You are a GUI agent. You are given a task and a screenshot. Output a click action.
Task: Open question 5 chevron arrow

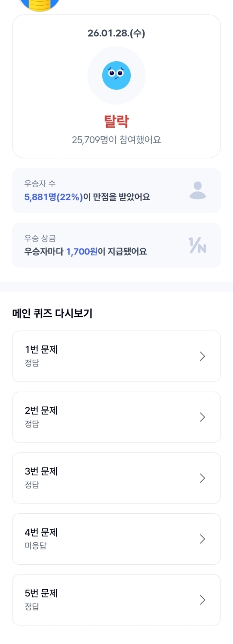click(x=202, y=600)
